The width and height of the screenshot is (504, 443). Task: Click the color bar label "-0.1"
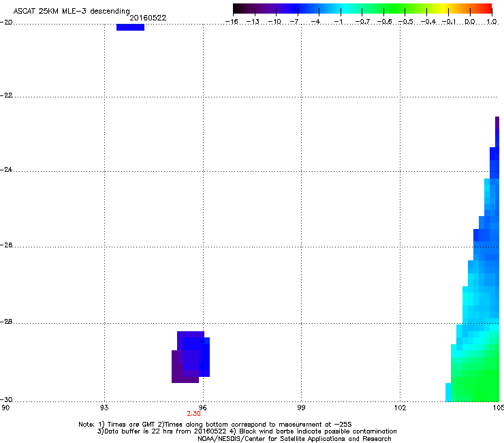(x=449, y=22)
